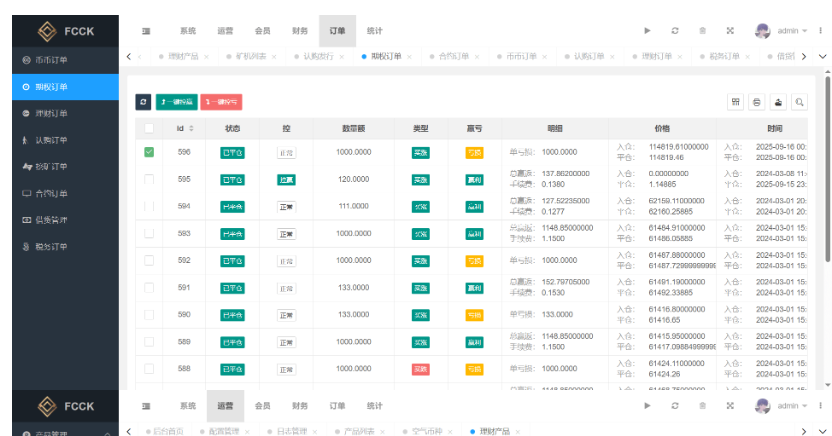Check the checkbox for order 592
Viewport: 832px width, 436px height.
tap(149, 260)
